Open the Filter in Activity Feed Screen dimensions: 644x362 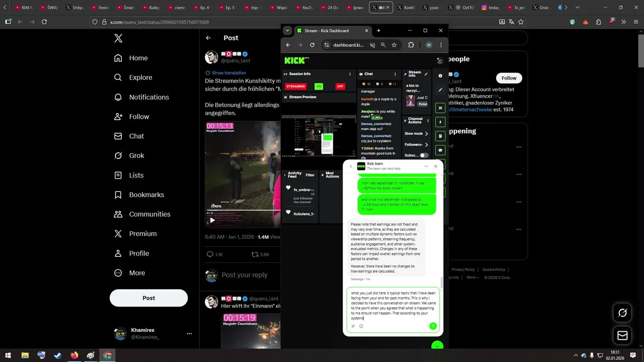(310, 175)
